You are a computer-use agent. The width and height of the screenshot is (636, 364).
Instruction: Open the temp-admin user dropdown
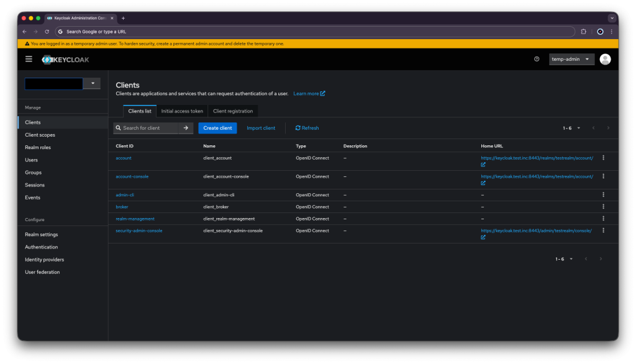(571, 59)
